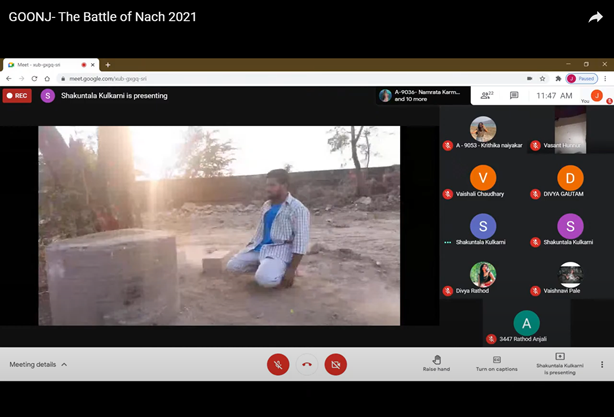Click the muted mic icon beside 3447 Rathod Anjali
Image resolution: width=614 pixels, height=417 pixels.
491,339
